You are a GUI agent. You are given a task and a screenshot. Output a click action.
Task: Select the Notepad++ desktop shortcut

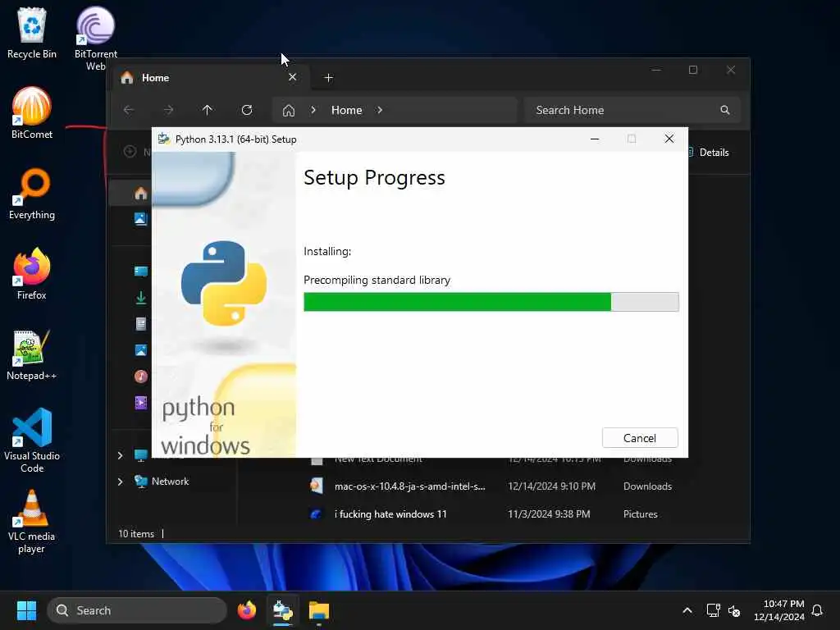(32, 354)
